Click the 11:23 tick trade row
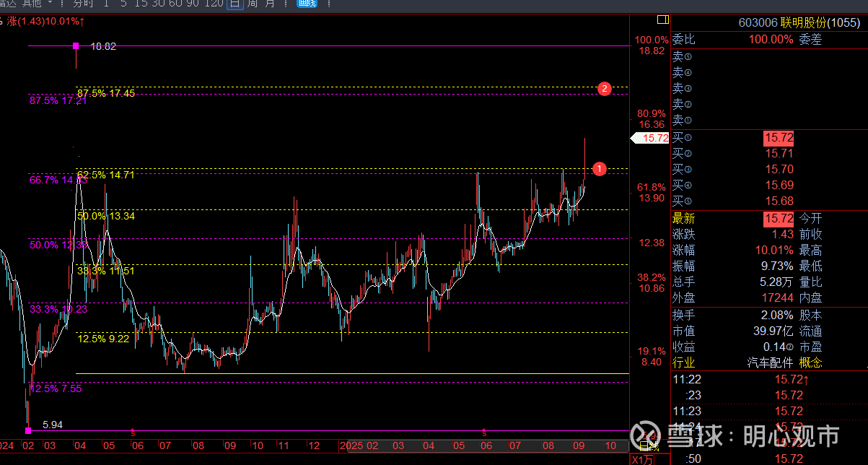 click(769, 412)
